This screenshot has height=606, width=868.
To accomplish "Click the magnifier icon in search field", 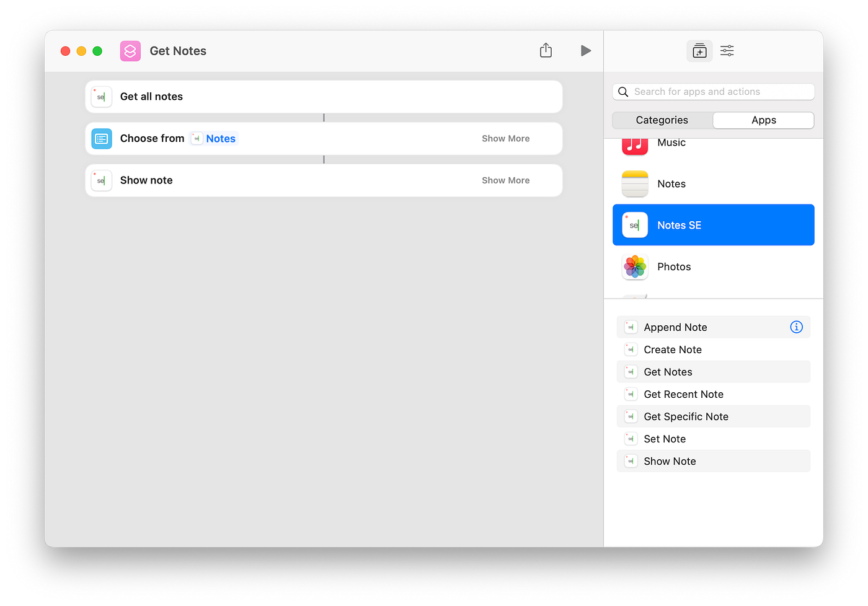I will coord(623,92).
